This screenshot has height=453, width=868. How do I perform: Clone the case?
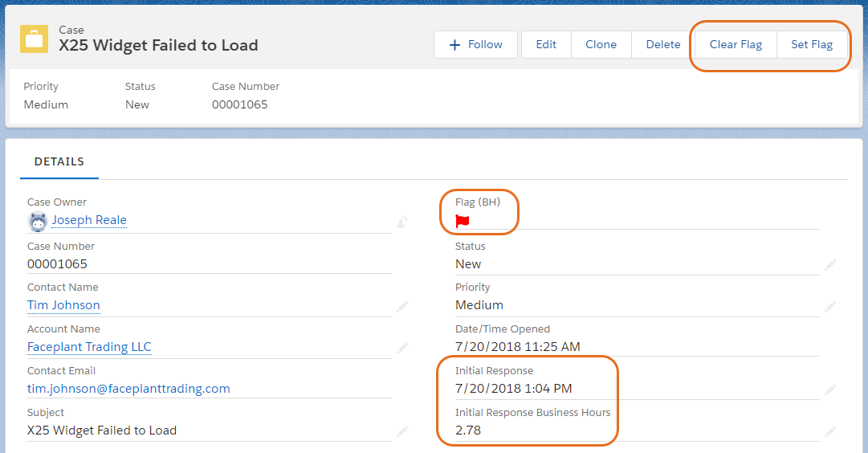pyautogui.click(x=601, y=44)
